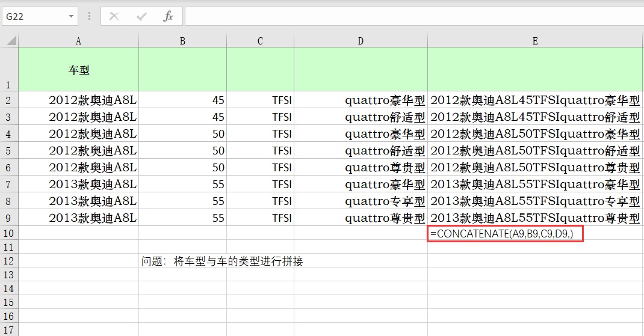Click cell E4 2012款奥迪A8L50TFSIquattro豪华型

(x=535, y=134)
